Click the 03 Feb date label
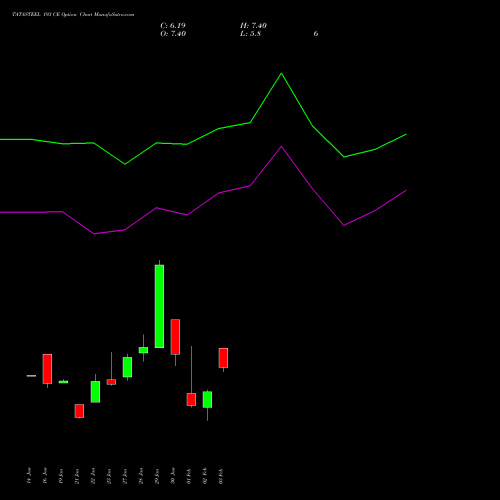500x500 pixels. (221, 476)
